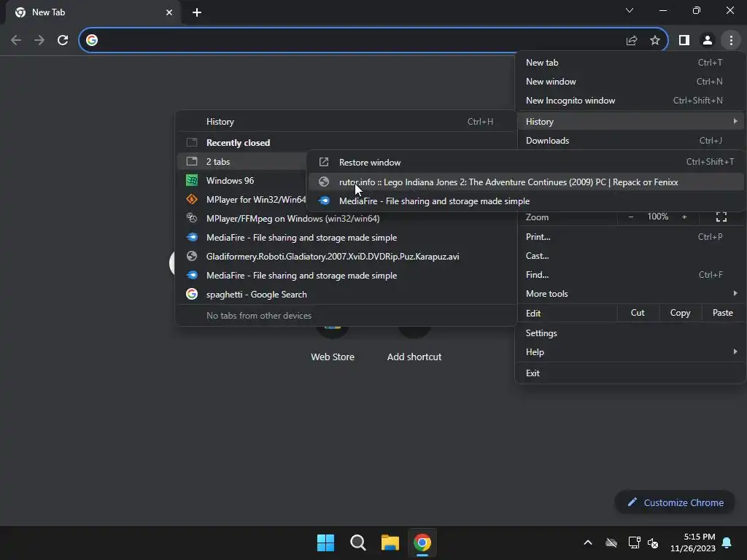Open File Explorer from taskbar

(390, 542)
